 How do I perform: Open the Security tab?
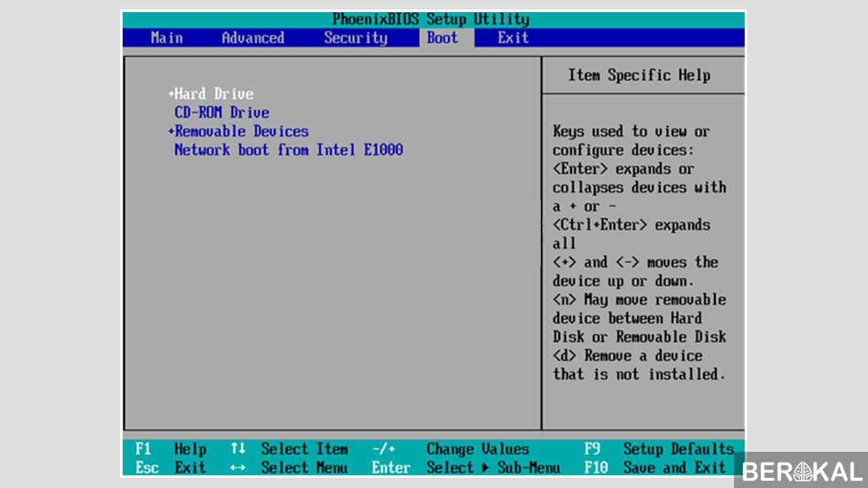click(x=356, y=37)
